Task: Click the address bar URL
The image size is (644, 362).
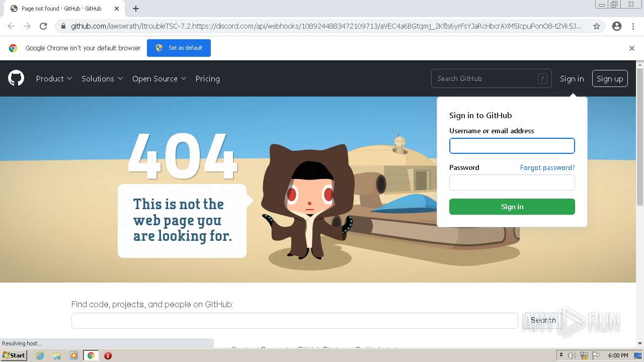Action: tap(326, 26)
